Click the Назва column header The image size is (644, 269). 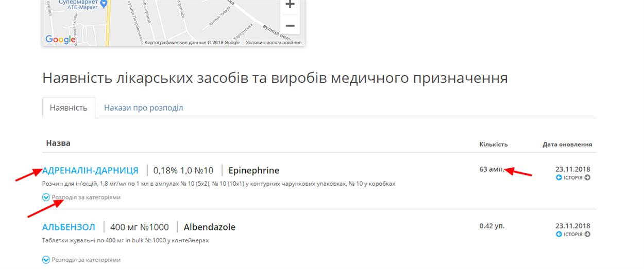58,143
